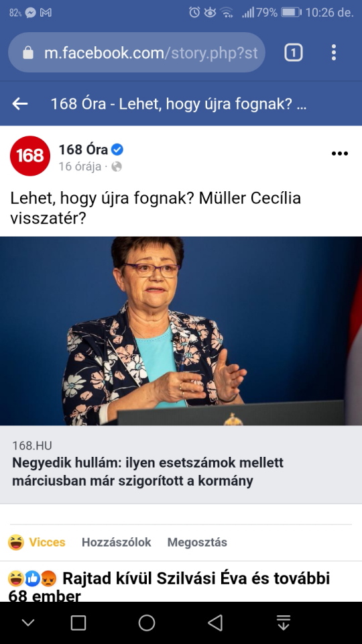Open Hozzászólok to comment
Viewport: 362px width, 644px height.
116,542
